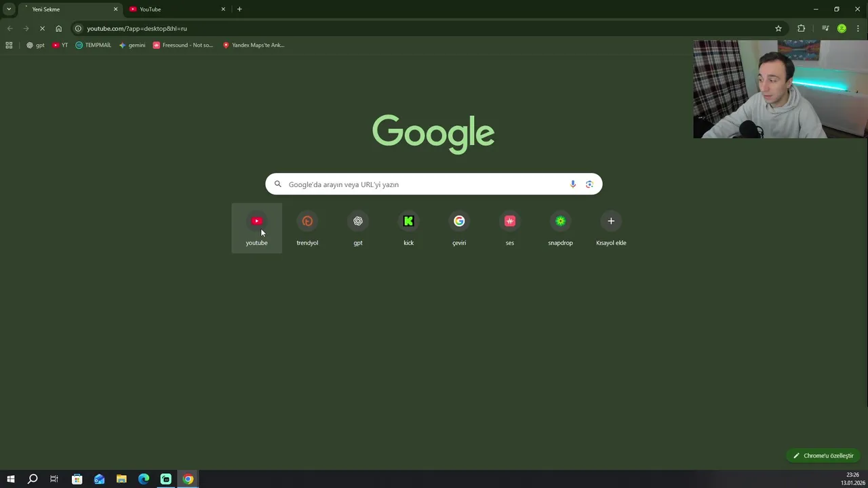Open the trendyol shortcut tile
This screenshot has height=488, width=868.
click(x=307, y=228)
